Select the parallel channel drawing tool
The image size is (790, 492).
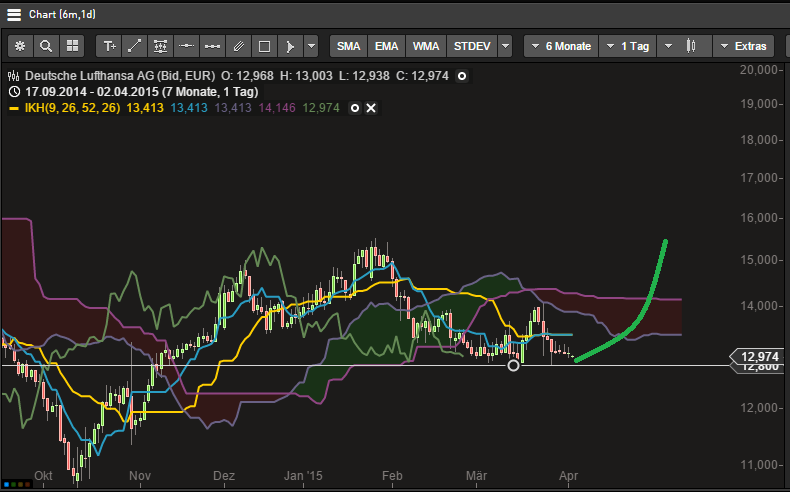239,46
